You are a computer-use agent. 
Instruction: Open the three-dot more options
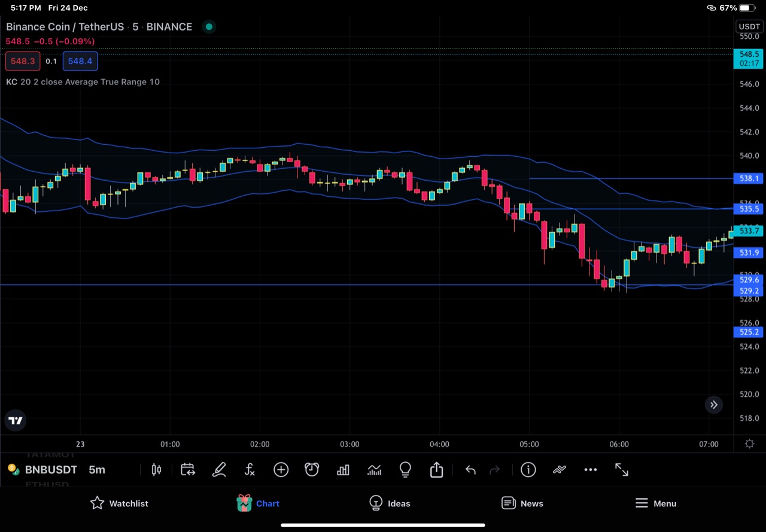(590, 470)
